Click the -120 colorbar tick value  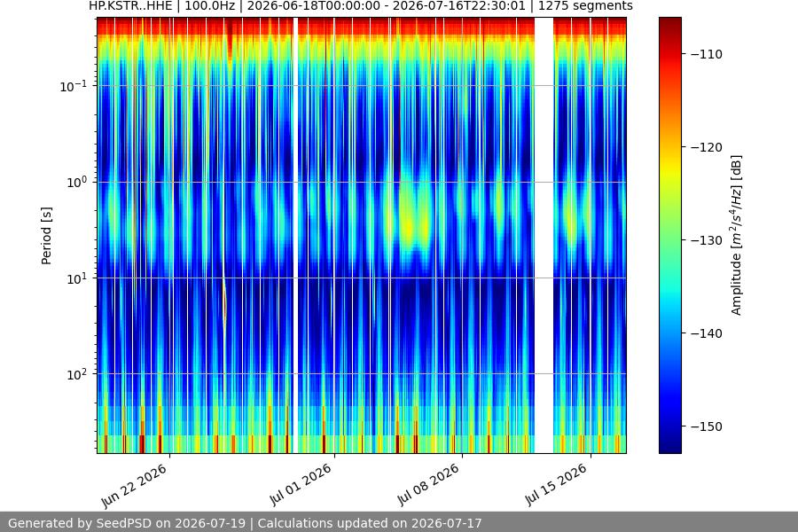pyautogui.click(x=707, y=147)
